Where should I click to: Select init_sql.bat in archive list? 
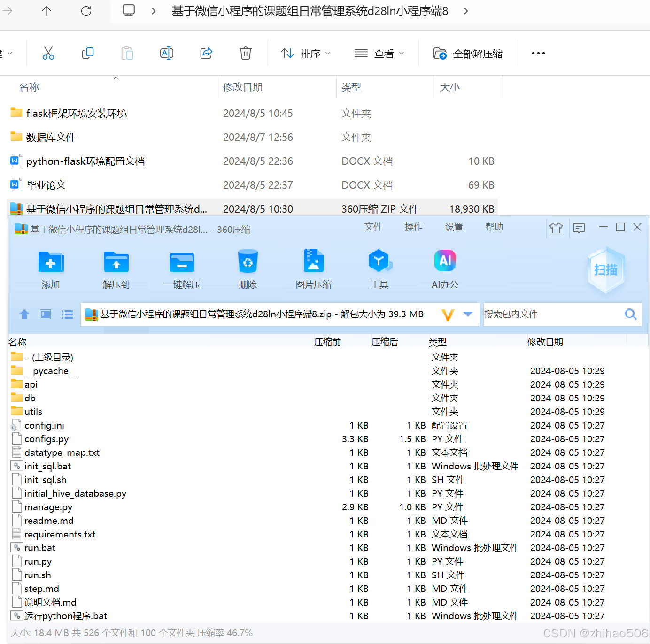(x=328, y=466)
